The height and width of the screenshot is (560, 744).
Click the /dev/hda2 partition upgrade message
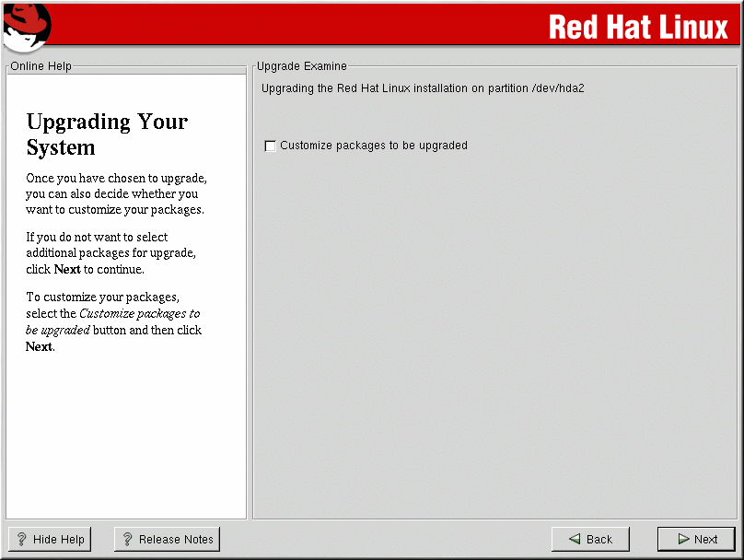423,89
